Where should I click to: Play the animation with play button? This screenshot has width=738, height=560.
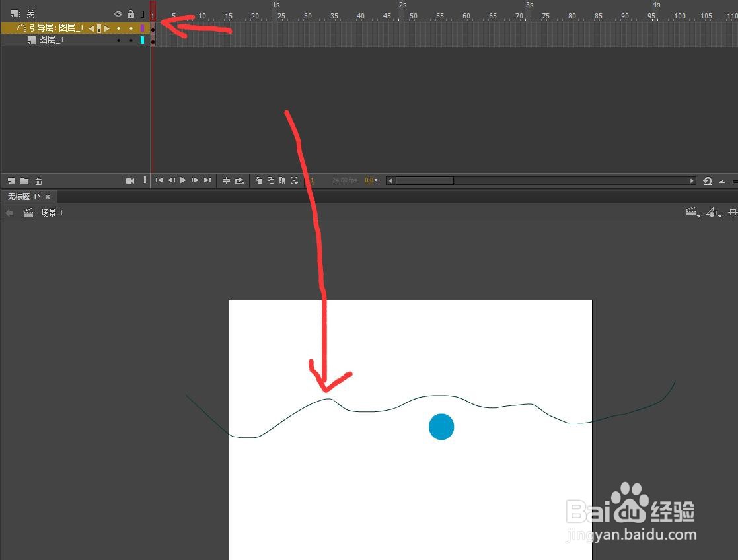pyautogui.click(x=182, y=180)
